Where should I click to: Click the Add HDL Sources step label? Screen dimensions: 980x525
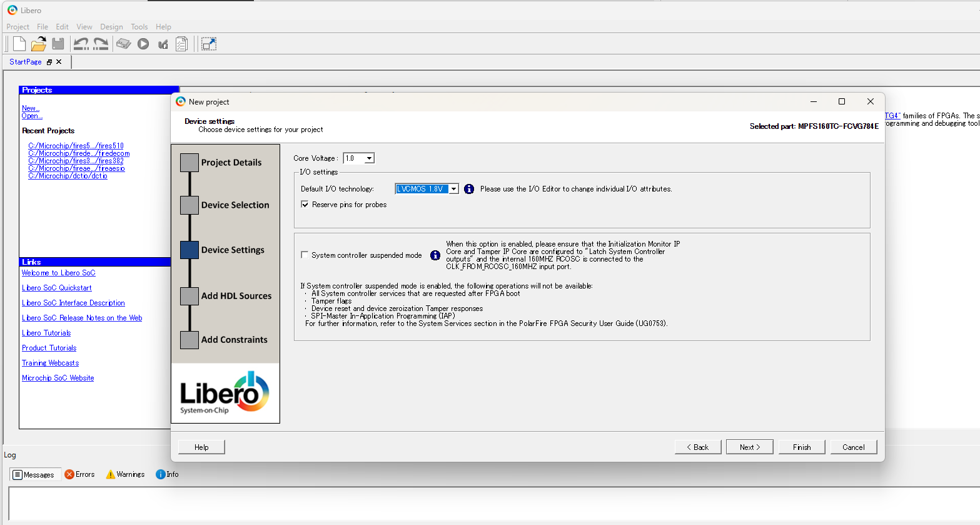pos(236,296)
